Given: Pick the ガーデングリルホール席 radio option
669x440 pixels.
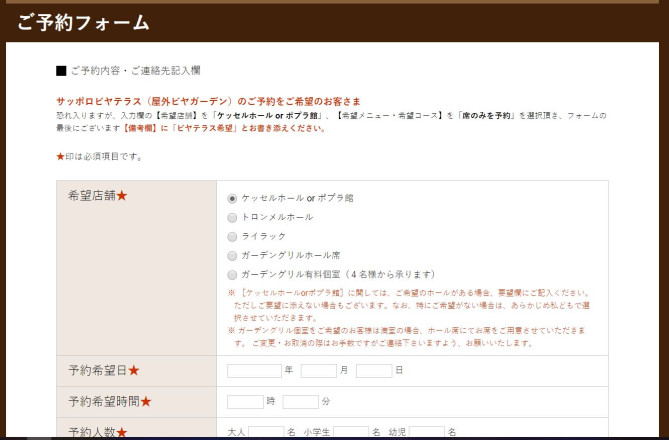Looking at the screenshot, I should tap(233, 255).
